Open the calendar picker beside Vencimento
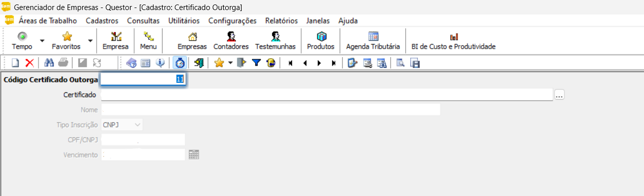The height and width of the screenshot is (196, 644). [194, 155]
